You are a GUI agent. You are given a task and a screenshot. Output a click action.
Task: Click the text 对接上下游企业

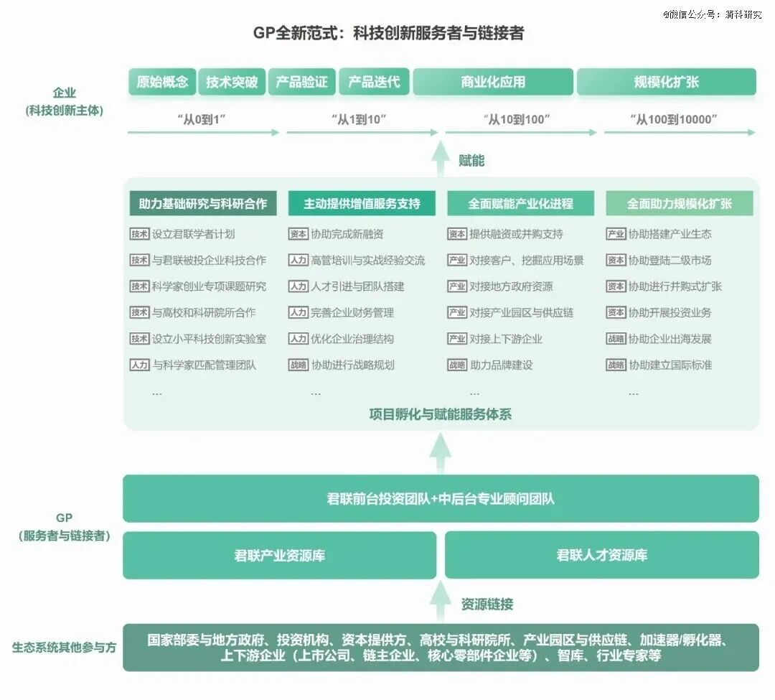[506, 339]
